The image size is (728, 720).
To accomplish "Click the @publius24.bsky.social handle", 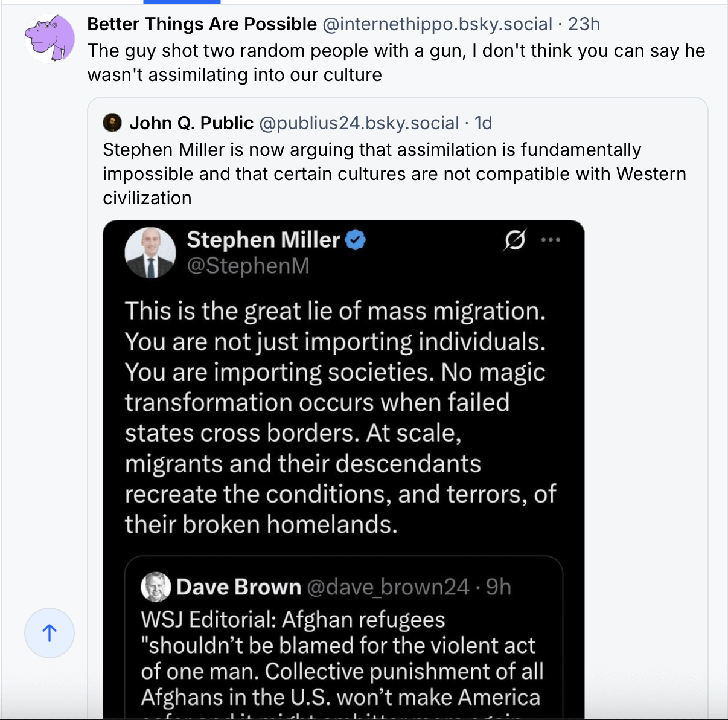I will 359,123.
